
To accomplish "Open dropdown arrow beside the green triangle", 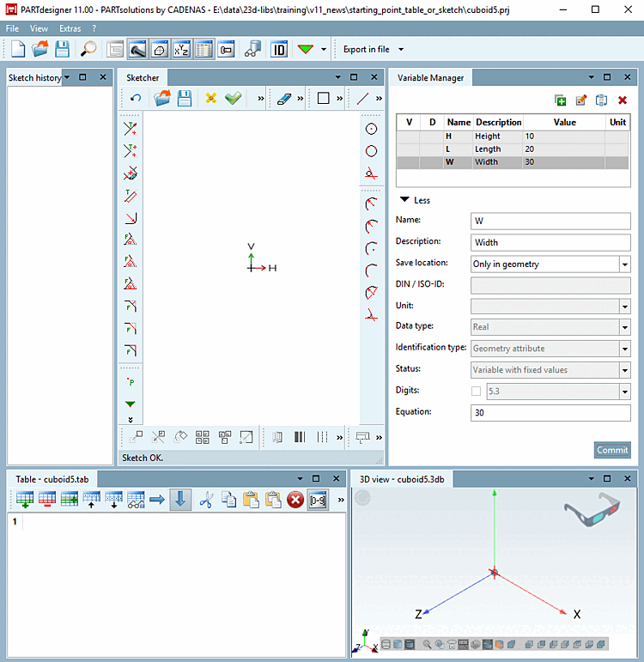I will click(x=324, y=50).
